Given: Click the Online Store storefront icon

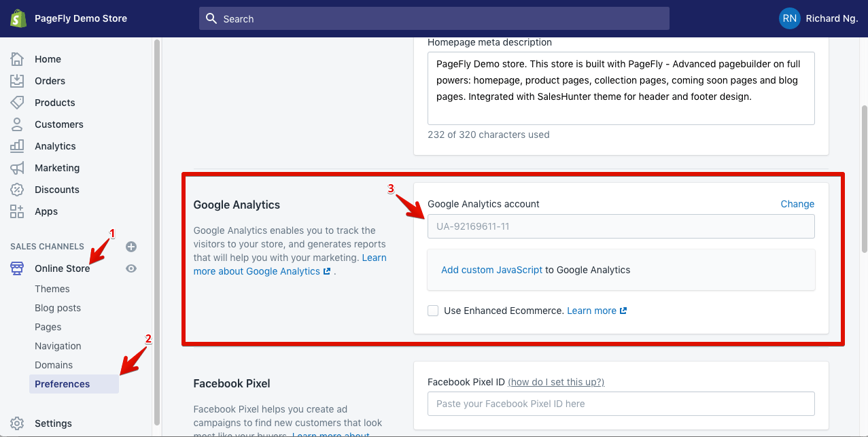Looking at the screenshot, I should point(17,268).
